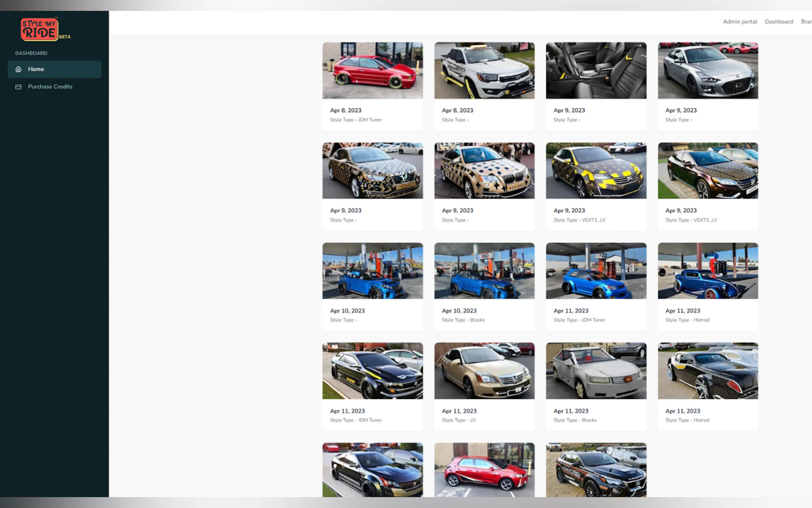This screenshot has height=508, width=812.
Task: Click the credit card icon next to Purchase Credits
Action: [19, 87]
